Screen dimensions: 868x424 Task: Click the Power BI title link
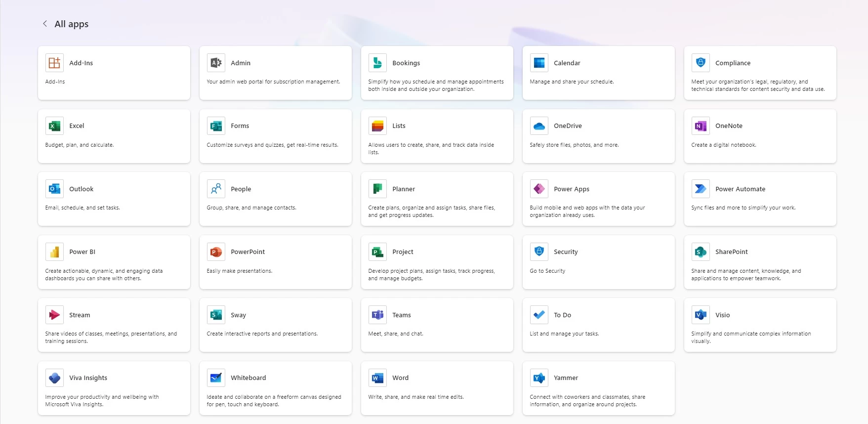click(x=82, y=252)
